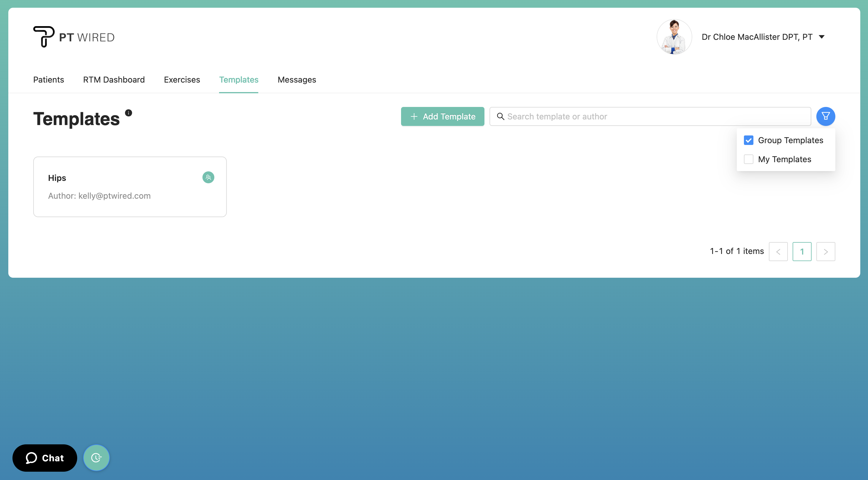The image size is (868, 480).
Task: Open the Messages tab
Action: (297, 80)
